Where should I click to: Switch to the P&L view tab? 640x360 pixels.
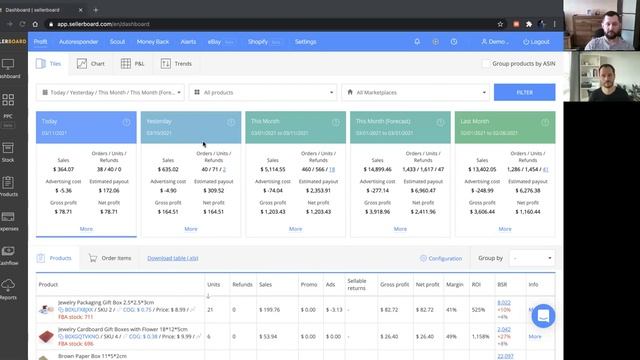click(132, 64)
